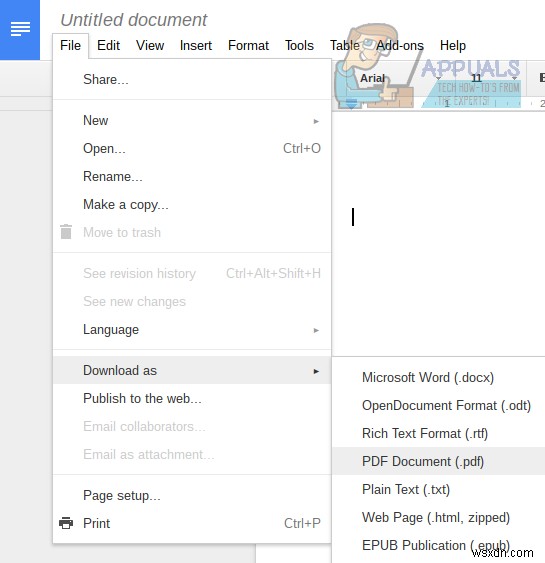Open Page setup... dialog
The height and width of the screenshot is (563, 545).
pyautogui.click(x=192, y=495)
